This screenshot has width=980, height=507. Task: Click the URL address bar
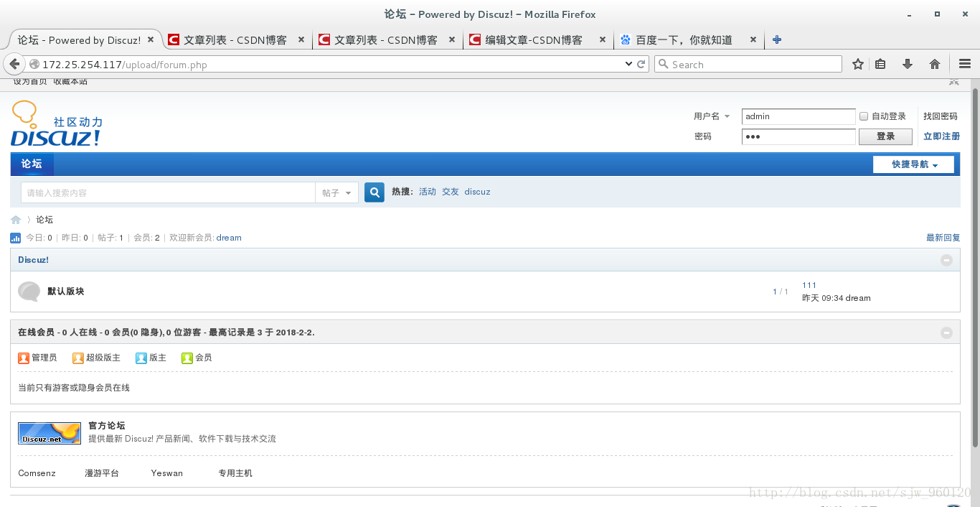337,64
